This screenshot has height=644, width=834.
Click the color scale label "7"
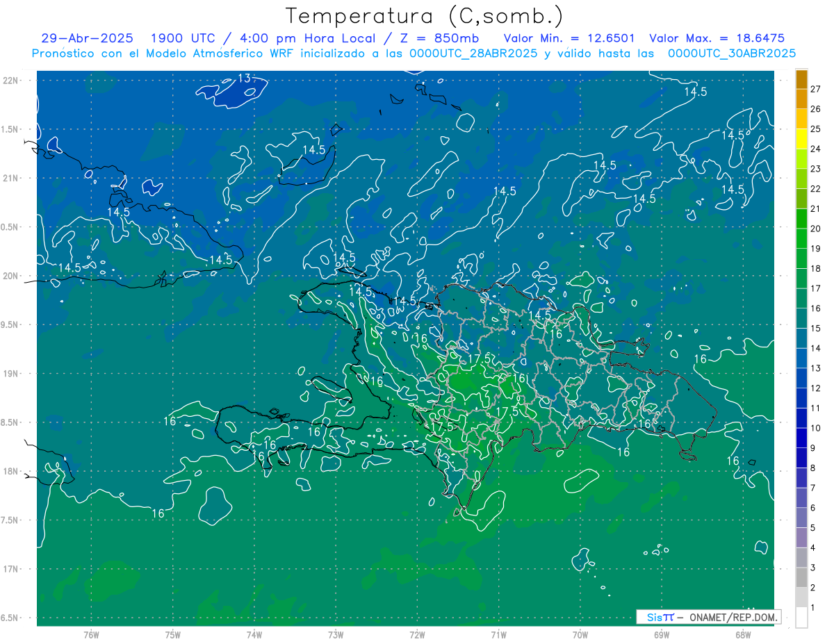(813, 488)
